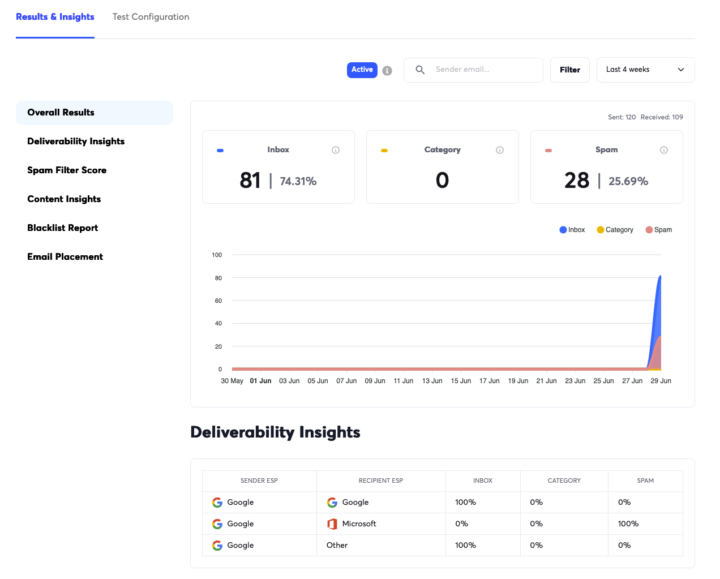Screen dimensions: 720x579
Task: Open the Category card info icon
Action: [500, 150]
